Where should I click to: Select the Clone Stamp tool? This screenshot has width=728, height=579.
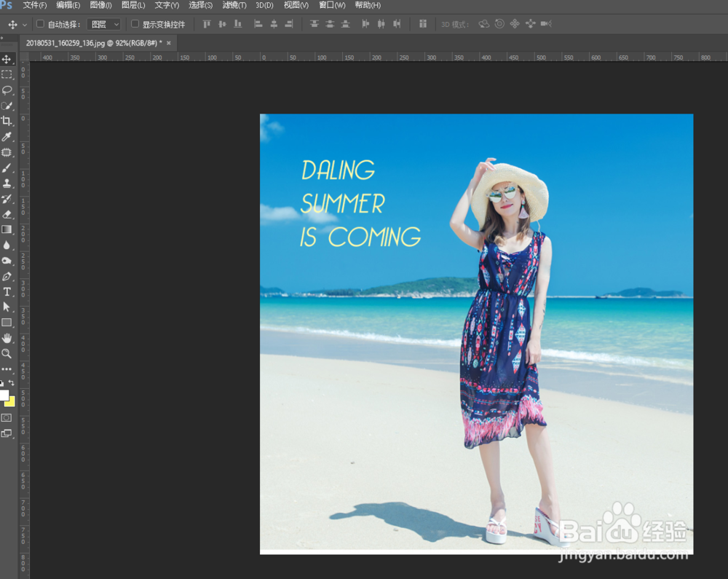(x=7, y=183)
